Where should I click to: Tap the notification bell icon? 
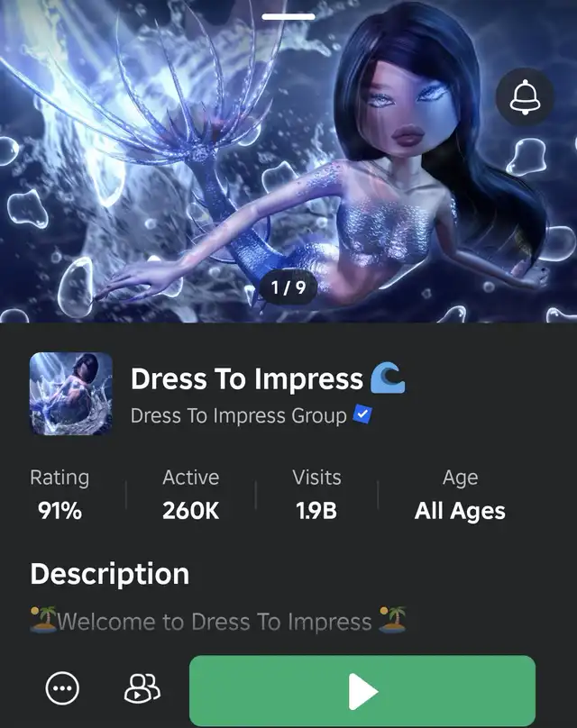[525, 96]
